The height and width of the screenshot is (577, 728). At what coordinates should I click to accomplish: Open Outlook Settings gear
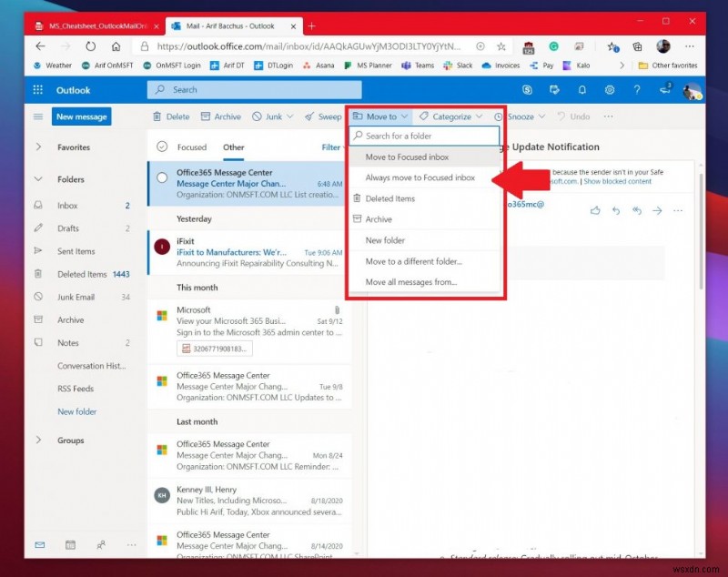pyautogui.click(x=610, y=90)
